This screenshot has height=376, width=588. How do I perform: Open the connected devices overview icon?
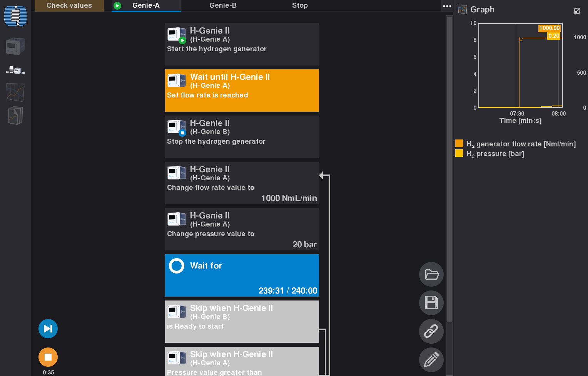[15, 70]
